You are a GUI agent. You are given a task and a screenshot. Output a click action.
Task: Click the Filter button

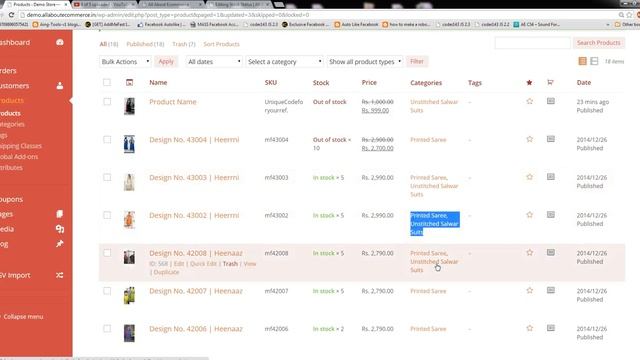pyautogui.click(x=417, y=62)
